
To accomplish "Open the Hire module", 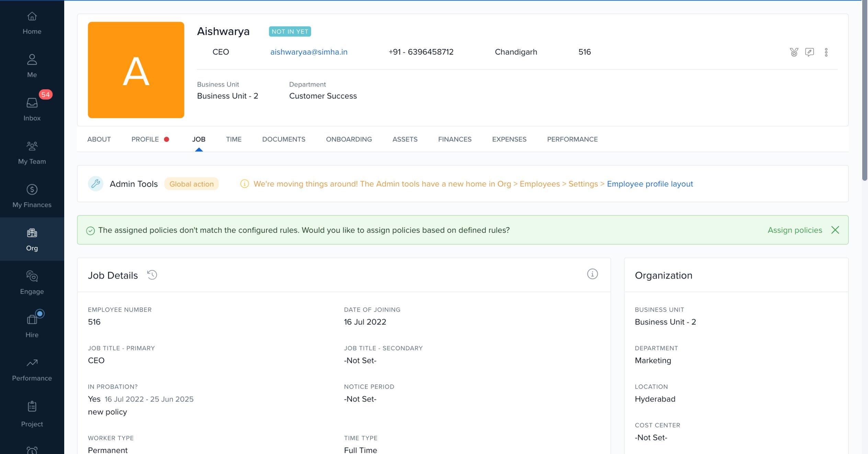I will click(32, 326).
